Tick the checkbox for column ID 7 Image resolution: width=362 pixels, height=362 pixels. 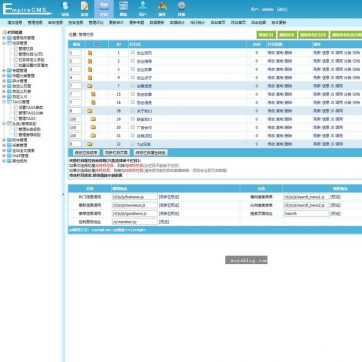pos(133,86)
